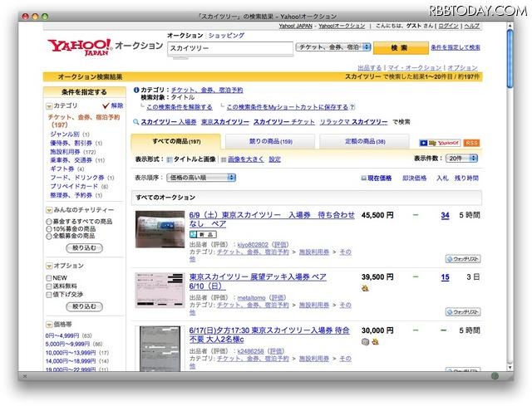This screenshot has width=532, height=406.
Task: Open the 表示件数 20件 dropdown
Action: coord(461,159)
